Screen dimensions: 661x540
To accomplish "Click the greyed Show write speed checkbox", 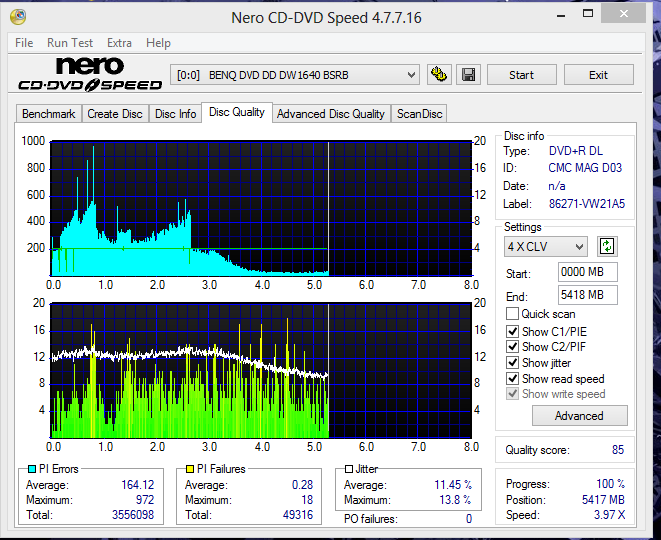I will [512, 394].
